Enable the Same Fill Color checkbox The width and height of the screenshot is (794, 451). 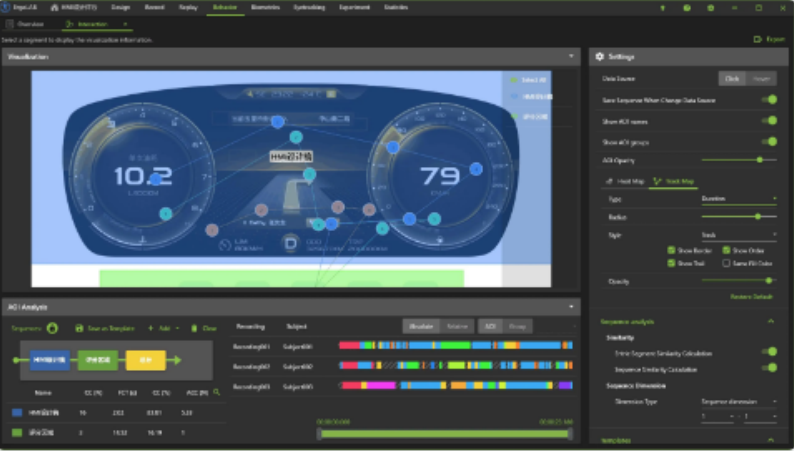pyautogui.click(x=726, y=262)
